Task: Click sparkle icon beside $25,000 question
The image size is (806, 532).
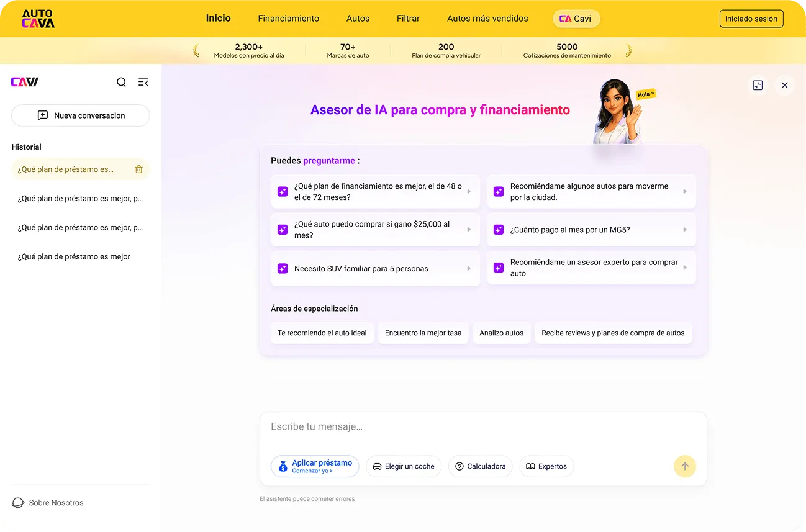Action: [x=283, y=230]
